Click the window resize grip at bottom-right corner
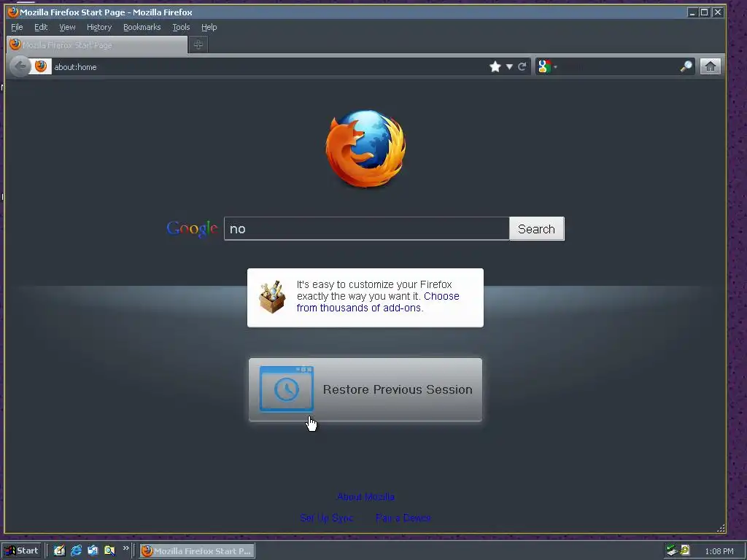The height and width of the screenshot is (560, 747). pyautogui.click(x=721, y=528)
